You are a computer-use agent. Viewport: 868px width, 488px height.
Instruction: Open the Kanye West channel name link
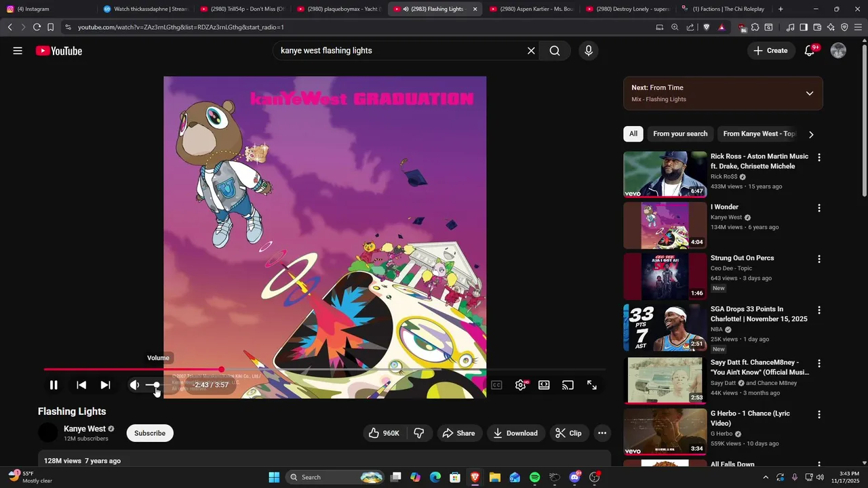click(x=85, y=429)
